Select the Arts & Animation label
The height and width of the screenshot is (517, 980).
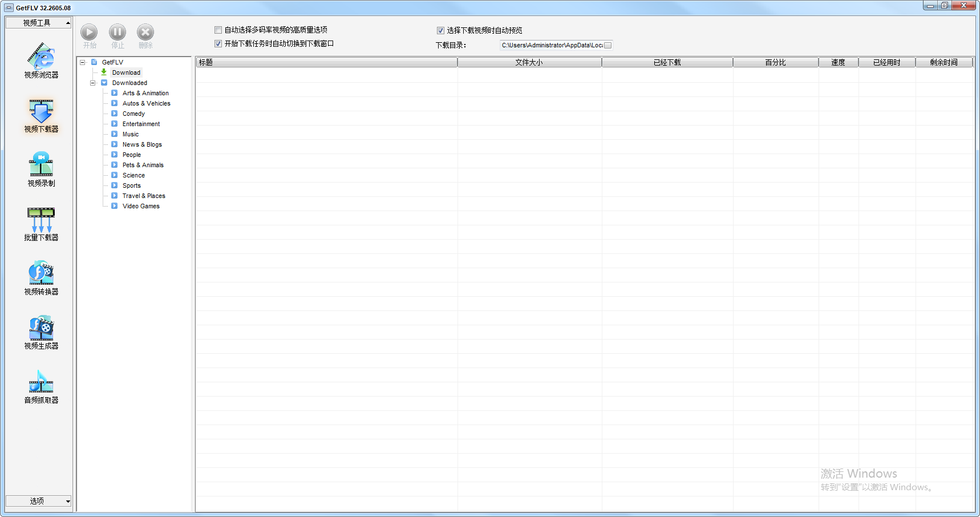pos(145,93)
